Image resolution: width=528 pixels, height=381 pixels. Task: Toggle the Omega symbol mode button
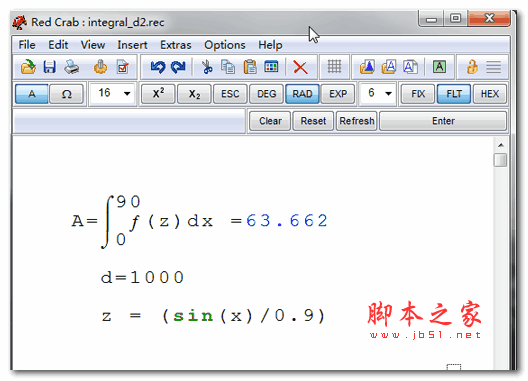point(66,94)
